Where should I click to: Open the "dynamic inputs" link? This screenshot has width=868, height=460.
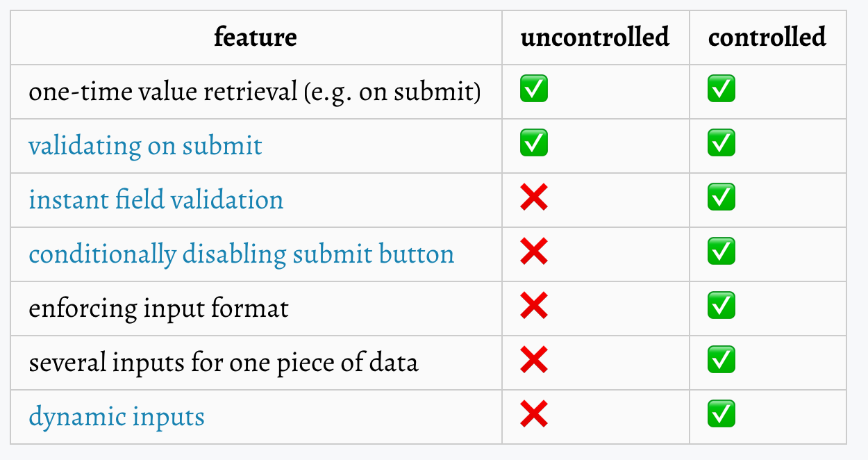(116, 417)
